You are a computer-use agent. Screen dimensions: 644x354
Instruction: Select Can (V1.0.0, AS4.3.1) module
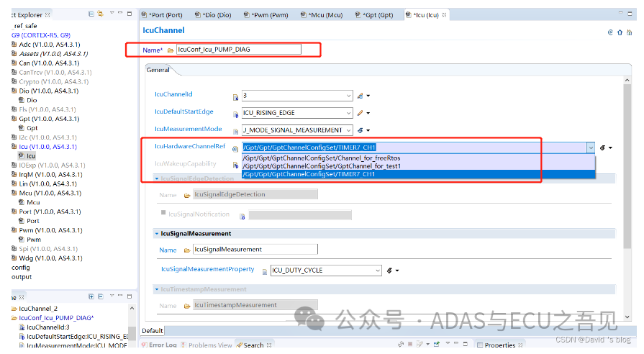point(49,63)
